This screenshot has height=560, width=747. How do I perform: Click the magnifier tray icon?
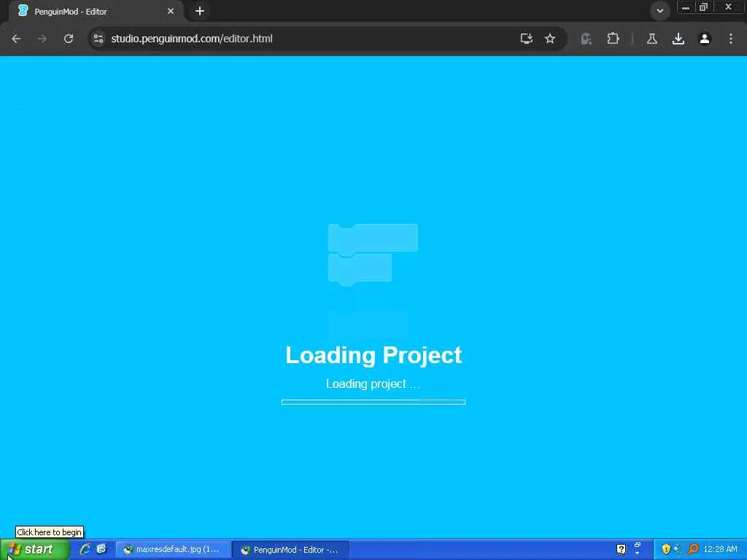693,550
